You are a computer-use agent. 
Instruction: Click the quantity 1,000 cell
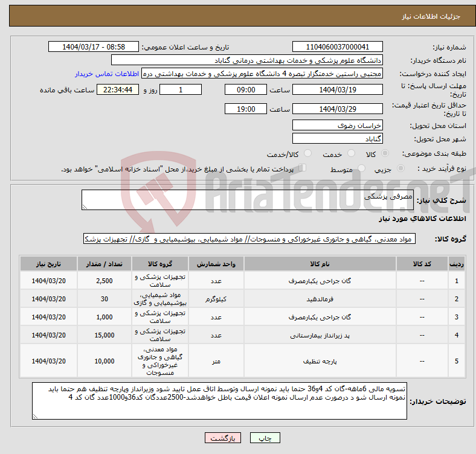coord(104,317)
